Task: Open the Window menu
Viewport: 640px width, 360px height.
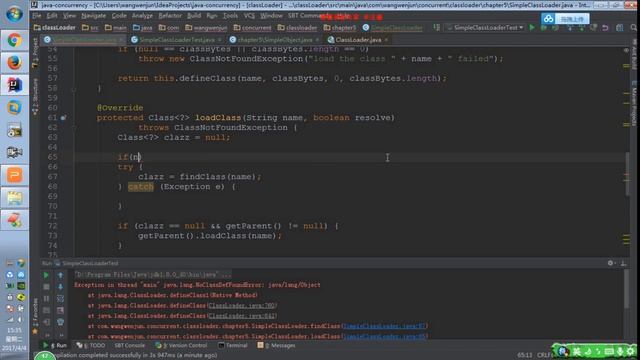Action: pyautogui.click(x=271, y=16)
